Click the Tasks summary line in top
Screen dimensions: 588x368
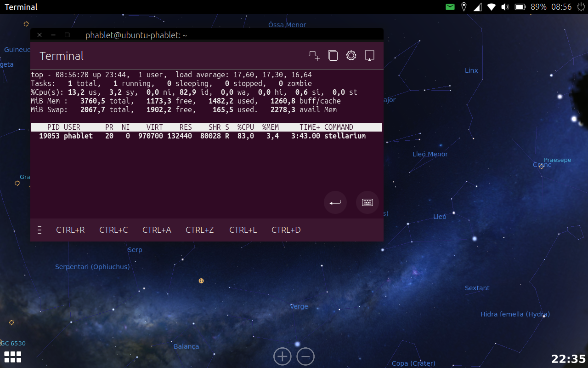pos(171,83)
